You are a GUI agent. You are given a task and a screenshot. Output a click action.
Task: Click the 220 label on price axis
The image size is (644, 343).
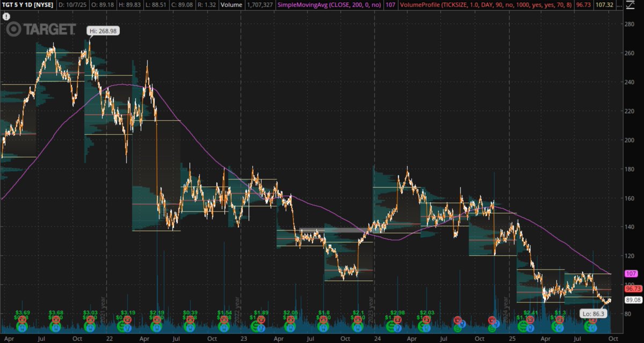coord(629,111)
